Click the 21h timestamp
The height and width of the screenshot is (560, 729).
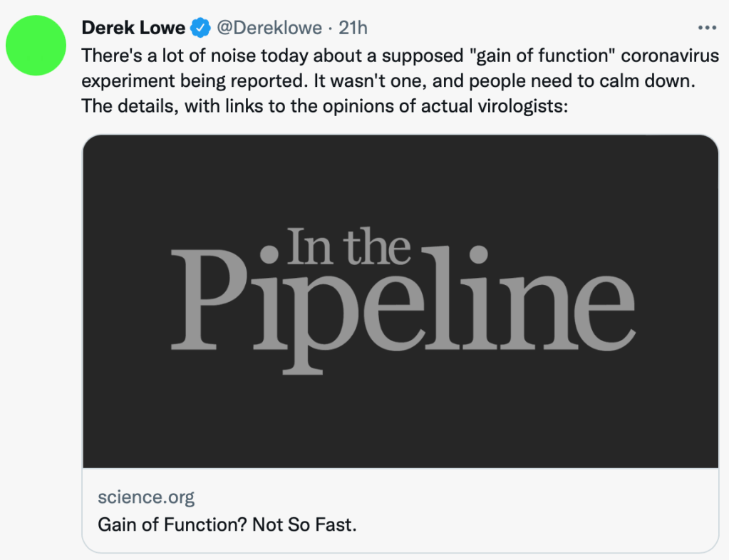[x=353, y=28]
